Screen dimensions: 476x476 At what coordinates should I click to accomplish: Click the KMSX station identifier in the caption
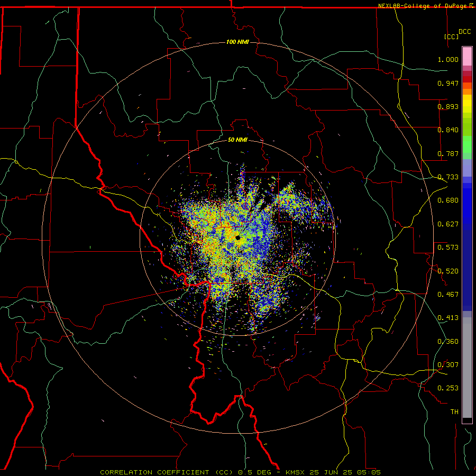coord(296,472)
